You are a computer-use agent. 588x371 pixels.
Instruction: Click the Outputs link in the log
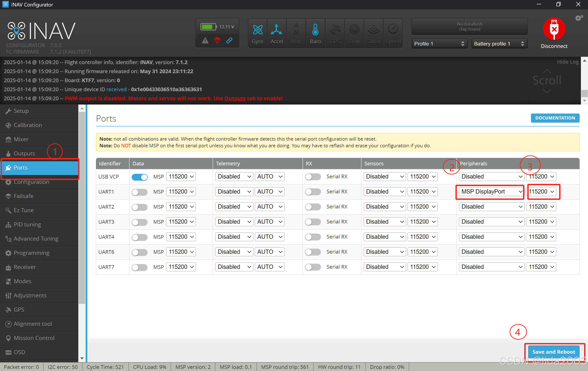coord(235,98)
